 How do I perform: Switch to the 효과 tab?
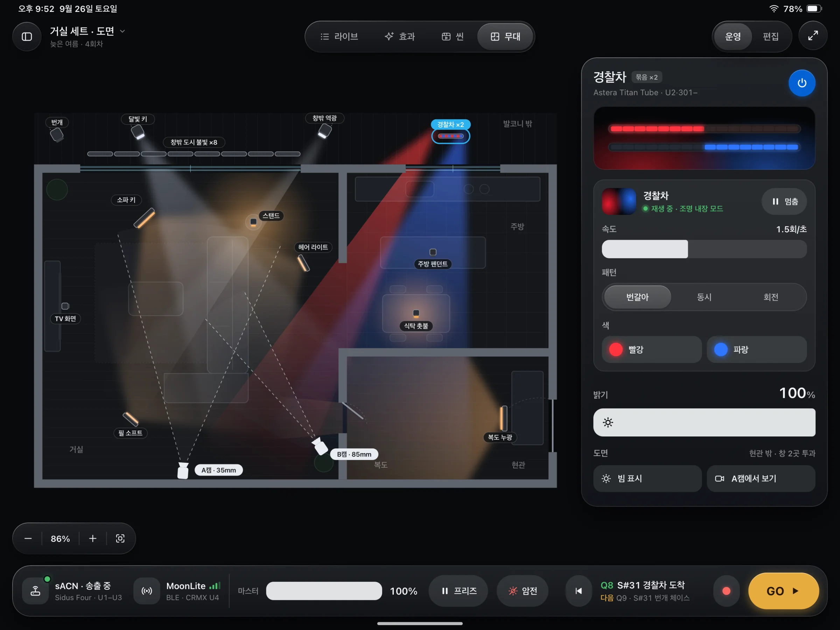(400, 36)
